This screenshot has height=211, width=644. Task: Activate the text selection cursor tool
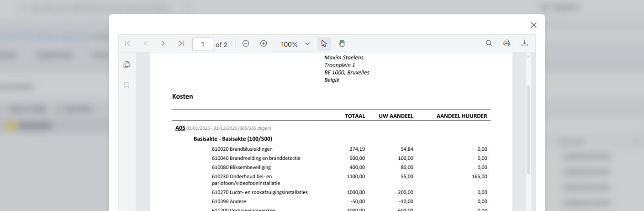[324, 43]
